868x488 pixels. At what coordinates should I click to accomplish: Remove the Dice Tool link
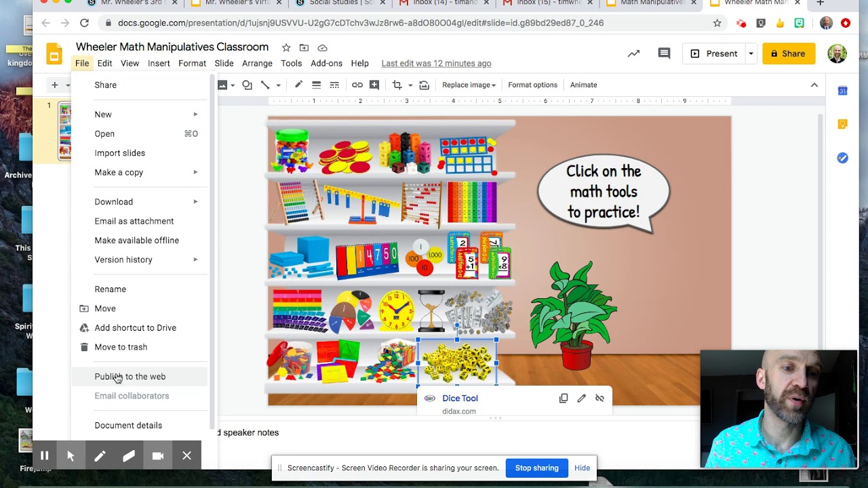[599, 399]
